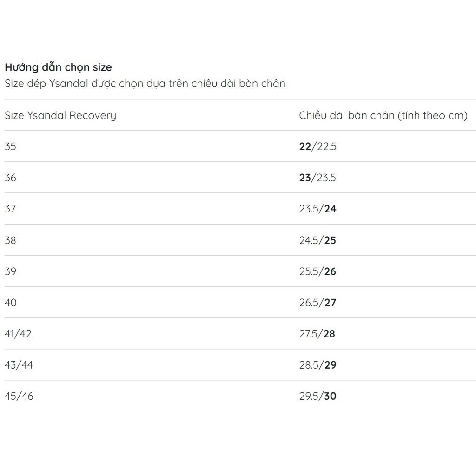Click the 22/22.5 foot length cell
The width and height of the screenshot is (476, 476).
pyautogui.click(x=317, y=146)
